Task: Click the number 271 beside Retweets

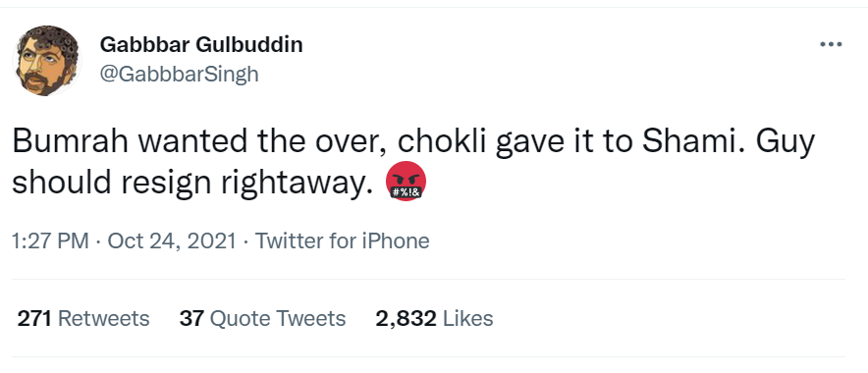Action: [34, 319]
